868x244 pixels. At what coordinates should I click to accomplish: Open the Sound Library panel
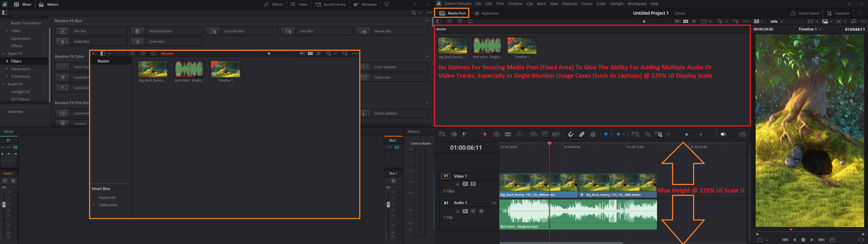point(331,4)
